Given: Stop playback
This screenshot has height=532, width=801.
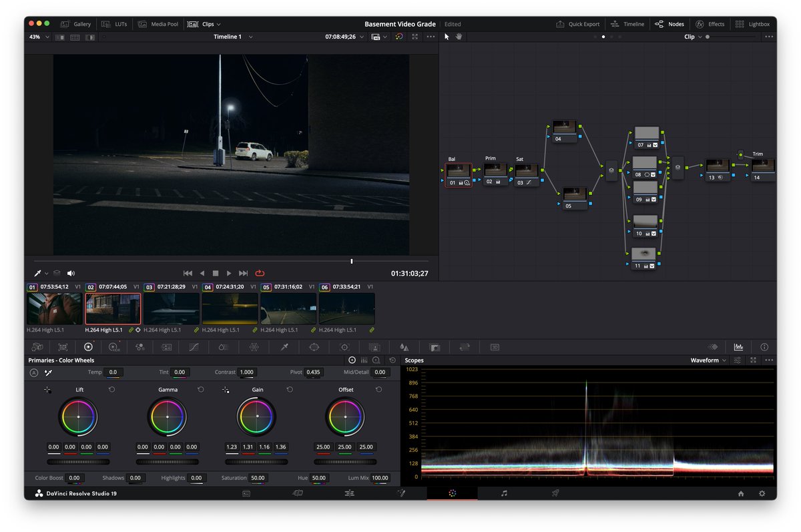Looking at the screenshot, I should click(x=216, y=273).
